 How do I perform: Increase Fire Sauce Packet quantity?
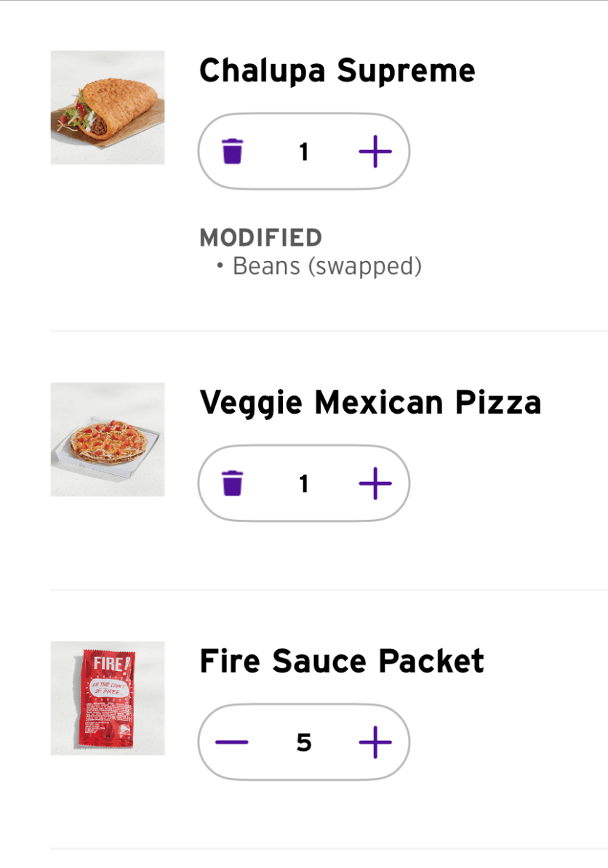point(375,742)
